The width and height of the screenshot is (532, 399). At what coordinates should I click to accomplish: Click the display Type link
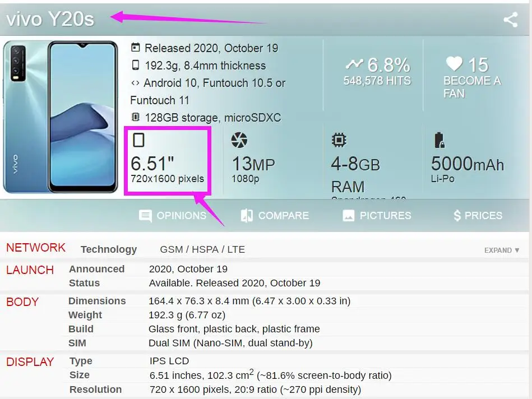pos(81,361)
